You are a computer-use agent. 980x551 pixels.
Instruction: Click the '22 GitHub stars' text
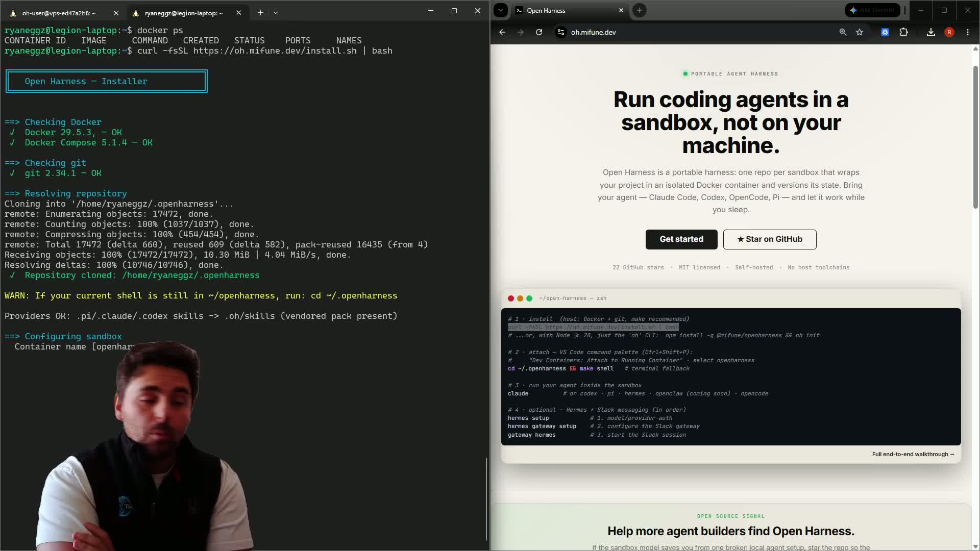[638, 267]
